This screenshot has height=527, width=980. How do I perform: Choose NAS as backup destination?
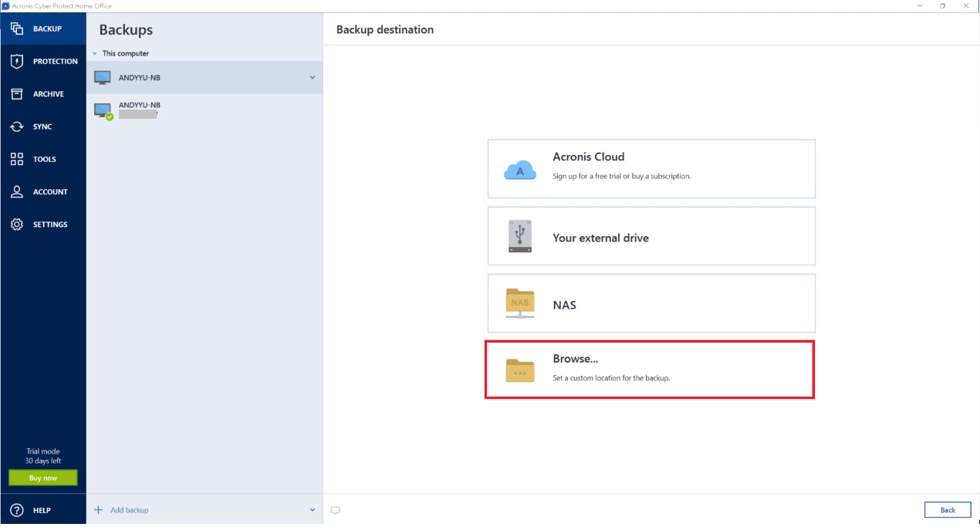tap(651, 303)
